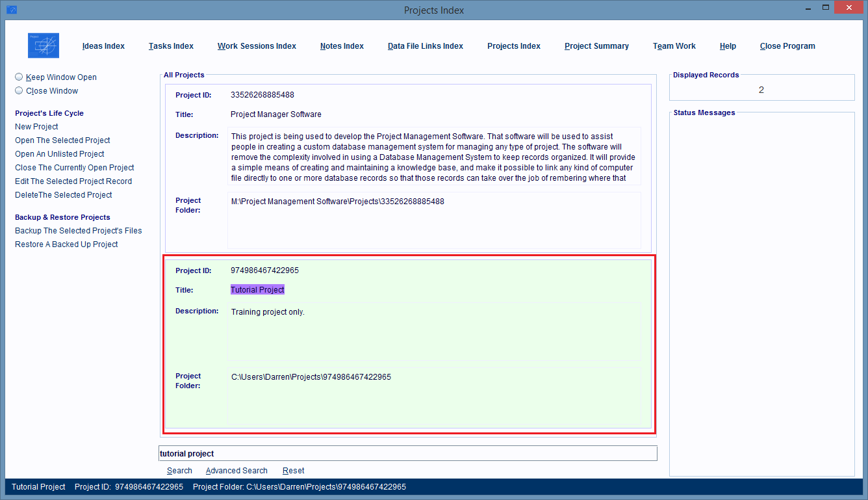
Task: Click Backup The Selected Project's Files
Action: 78,231
